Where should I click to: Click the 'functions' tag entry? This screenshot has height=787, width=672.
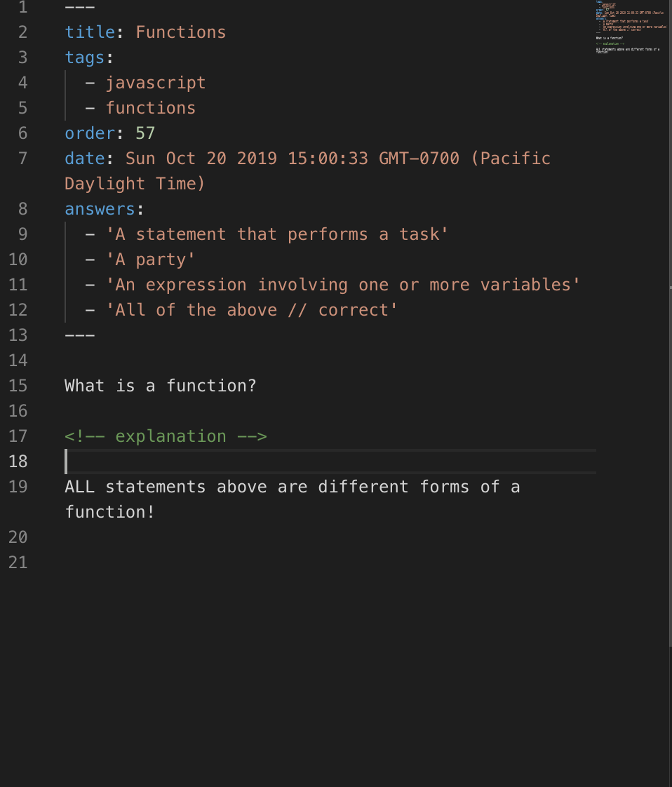pyautogui.click(x=151, y=108)
